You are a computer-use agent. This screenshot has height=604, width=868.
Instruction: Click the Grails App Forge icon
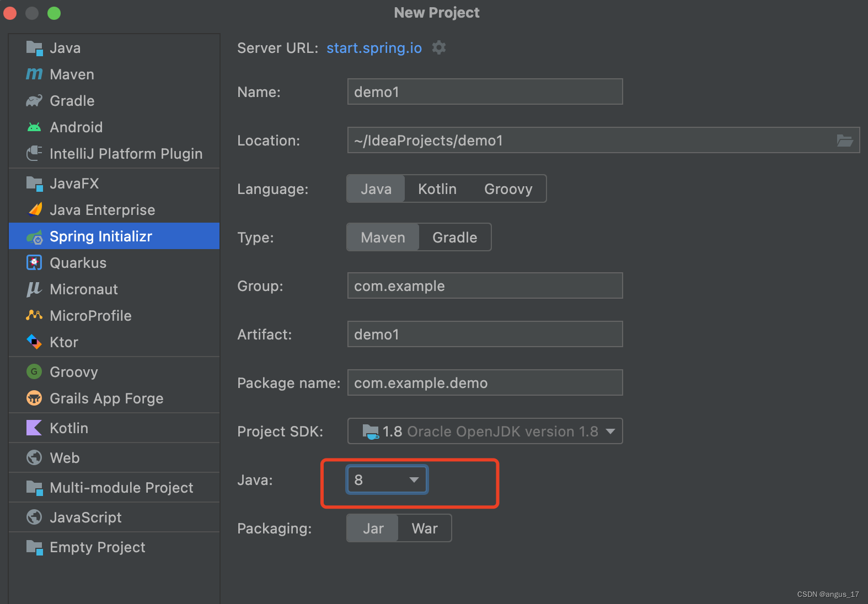(34, 398)
